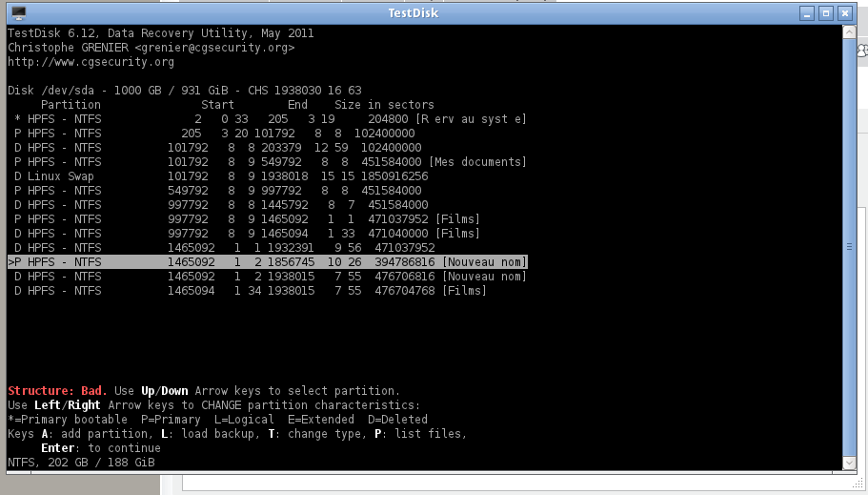Viewport: 868px width, 495px height.
Task: Select the Linux Swap partition row
Action: click(218, 176)
